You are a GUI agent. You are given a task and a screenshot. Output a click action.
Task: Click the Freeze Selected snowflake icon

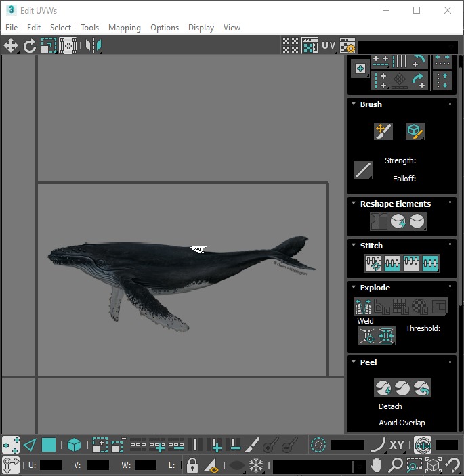pos(256,465)
